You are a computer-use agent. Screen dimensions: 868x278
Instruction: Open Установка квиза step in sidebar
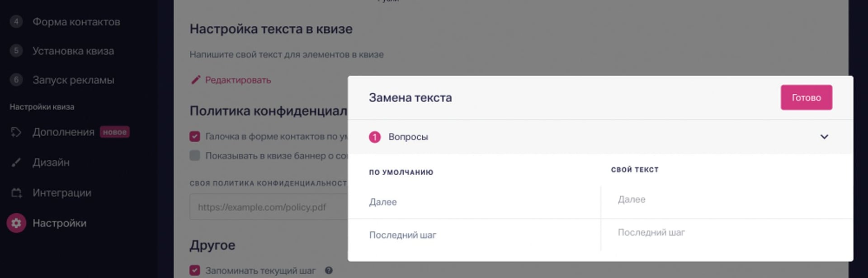(73, 51)
